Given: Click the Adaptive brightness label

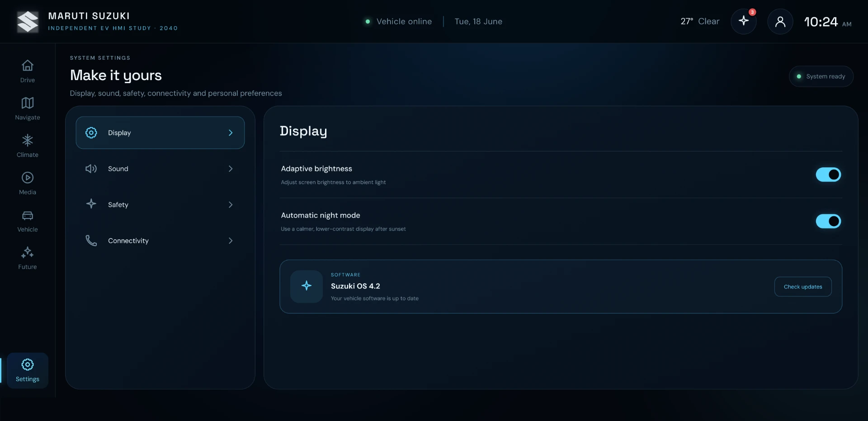Looking at the screenshot, I should pyautogui.click(x=316, y=169).
